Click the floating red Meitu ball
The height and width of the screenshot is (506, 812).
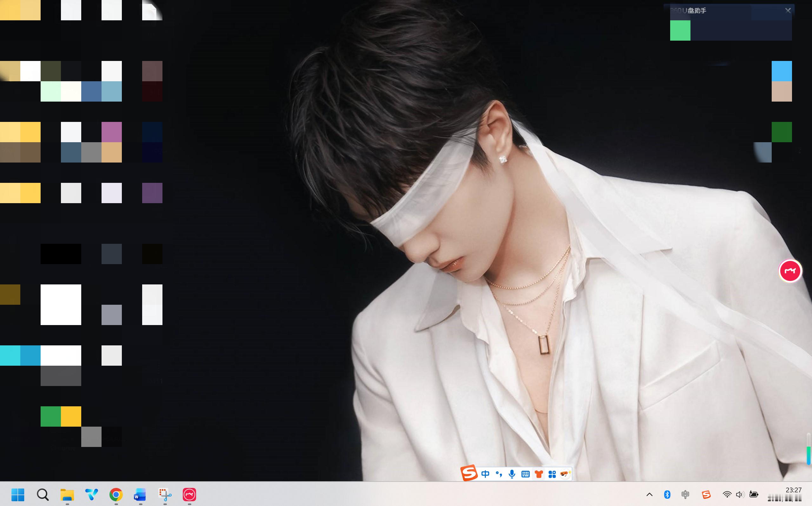tap(790, 271)
